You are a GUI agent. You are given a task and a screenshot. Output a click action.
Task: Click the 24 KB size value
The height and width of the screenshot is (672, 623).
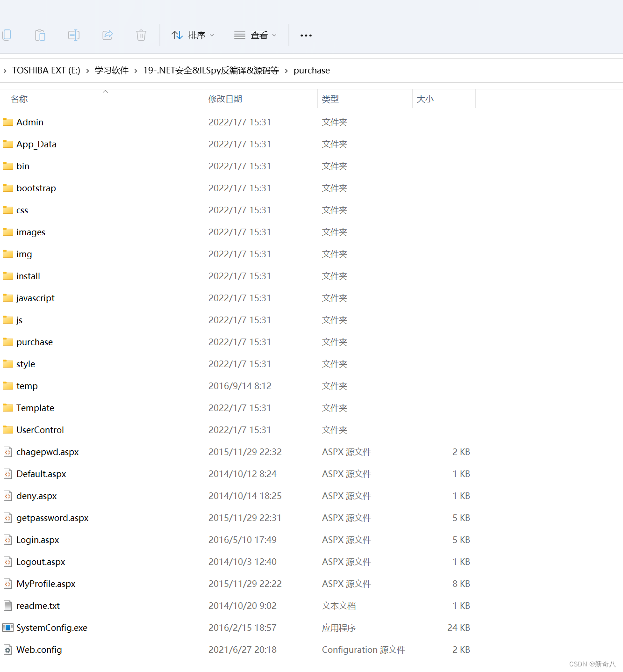click(458, 628)
